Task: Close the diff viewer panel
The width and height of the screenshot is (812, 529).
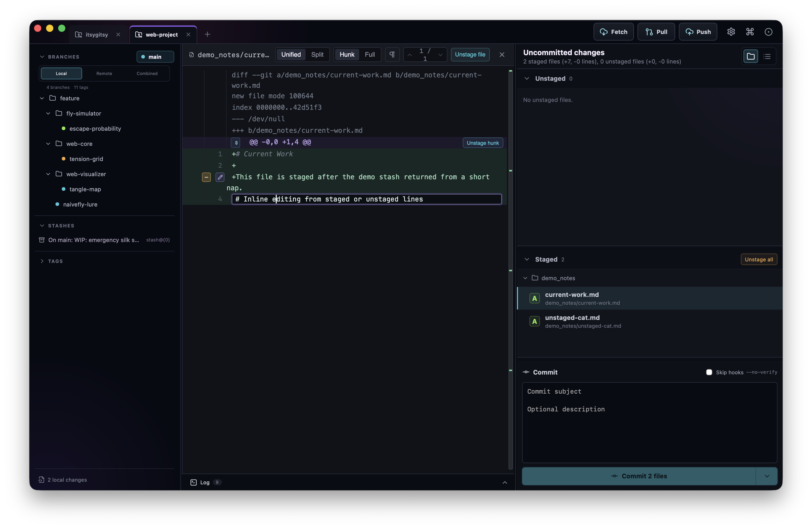Action: click(x=502, y=55)
